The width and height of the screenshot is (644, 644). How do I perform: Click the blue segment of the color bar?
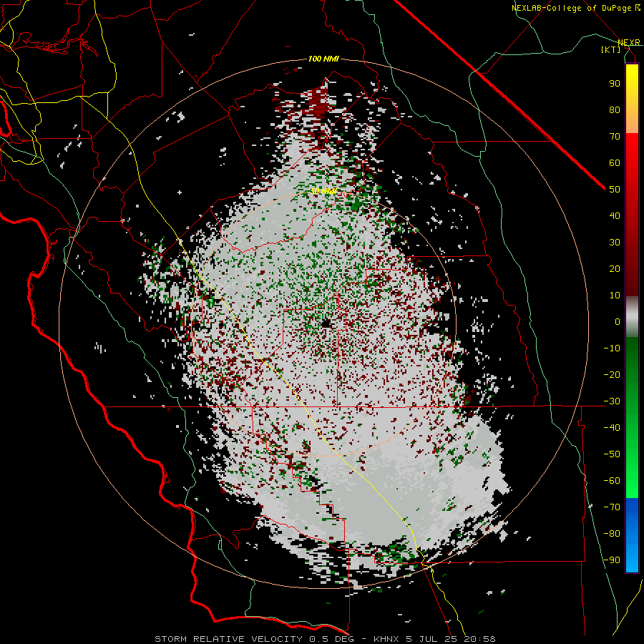(x=632, y=534)
